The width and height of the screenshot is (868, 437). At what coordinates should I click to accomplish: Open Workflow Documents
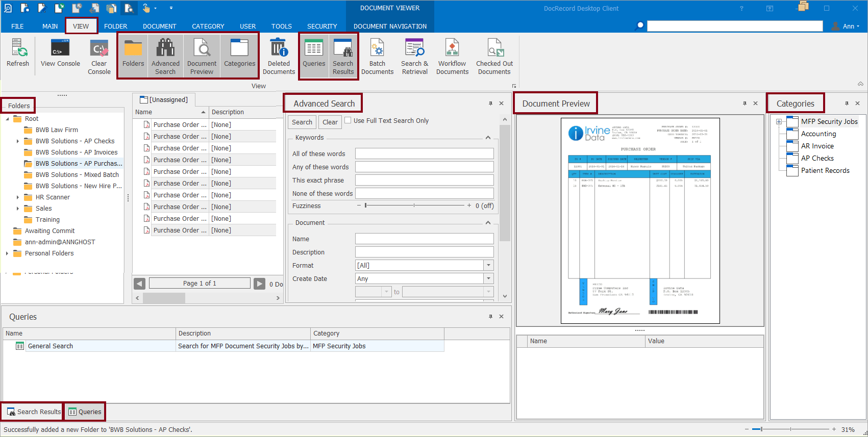tap(452, 56)
